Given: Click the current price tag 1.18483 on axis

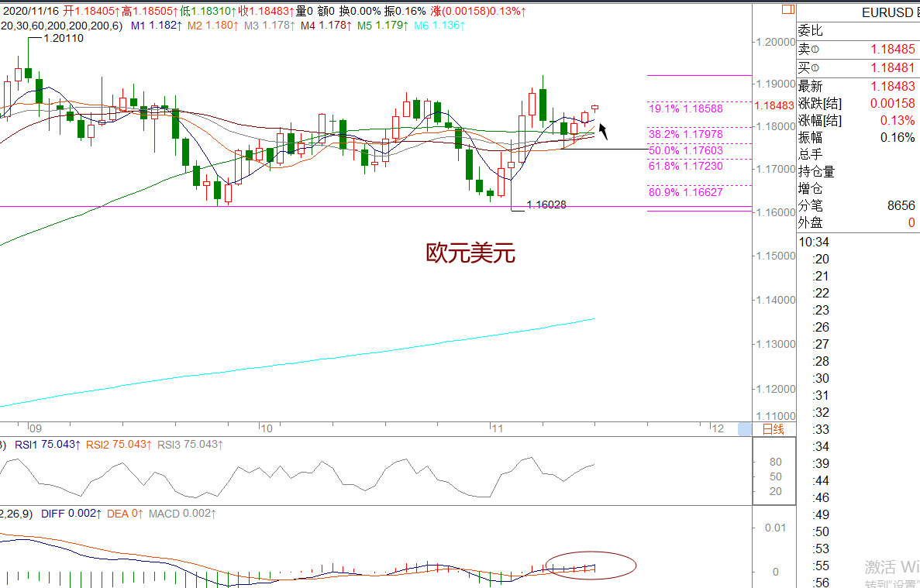Looking at the screenshot, I should pyautogui.click(x=774, y=105).
